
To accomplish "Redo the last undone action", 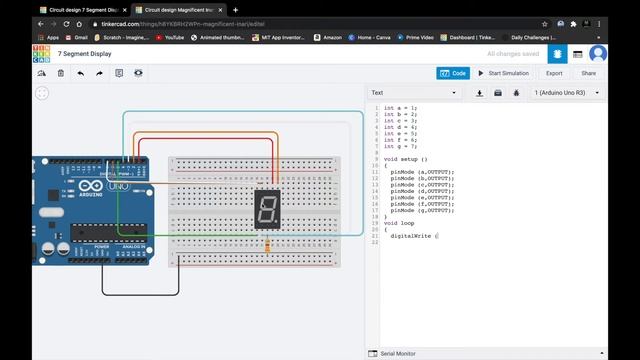I will [x=100, y=73].
